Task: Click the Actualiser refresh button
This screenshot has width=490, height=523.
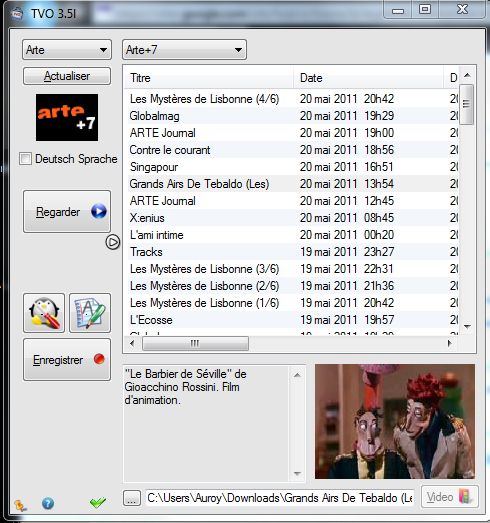Action: [67, 76]
